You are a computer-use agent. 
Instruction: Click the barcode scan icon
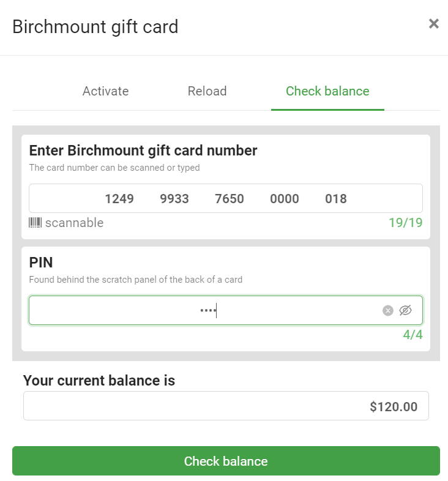pyautogui.click(x=35, y=223)
